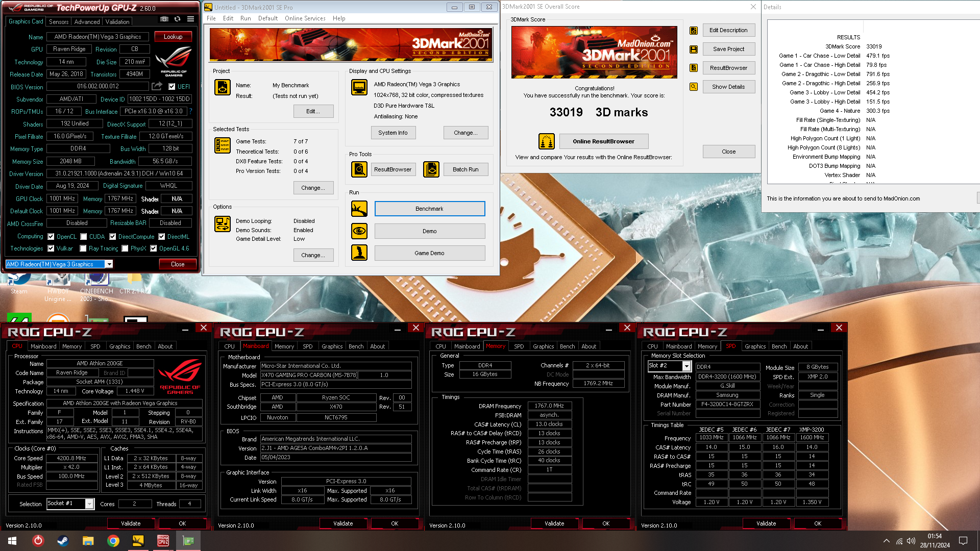
Task: Click the 3DMark2001 banner image in main window
Action: pyautogui.click(x=351, y=45)
